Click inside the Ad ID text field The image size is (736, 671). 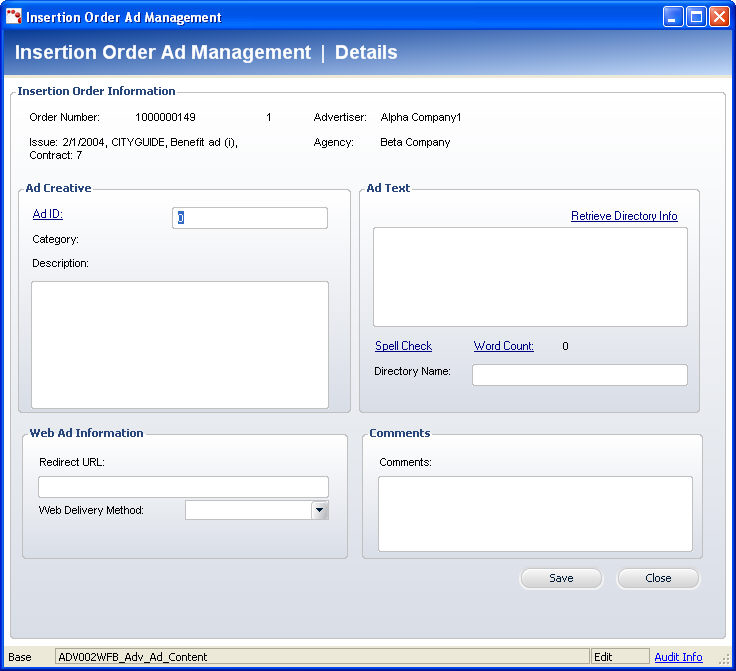tap(250, 218)
